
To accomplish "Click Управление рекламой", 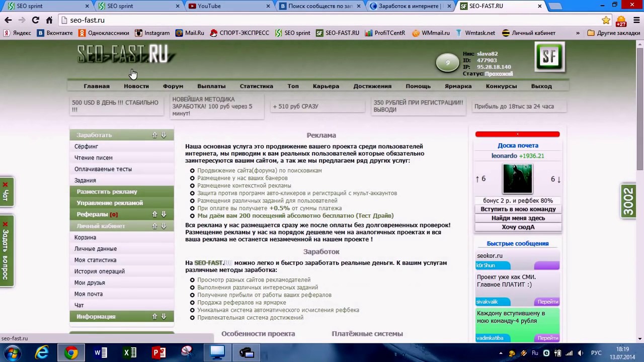I will coord(110,203).
